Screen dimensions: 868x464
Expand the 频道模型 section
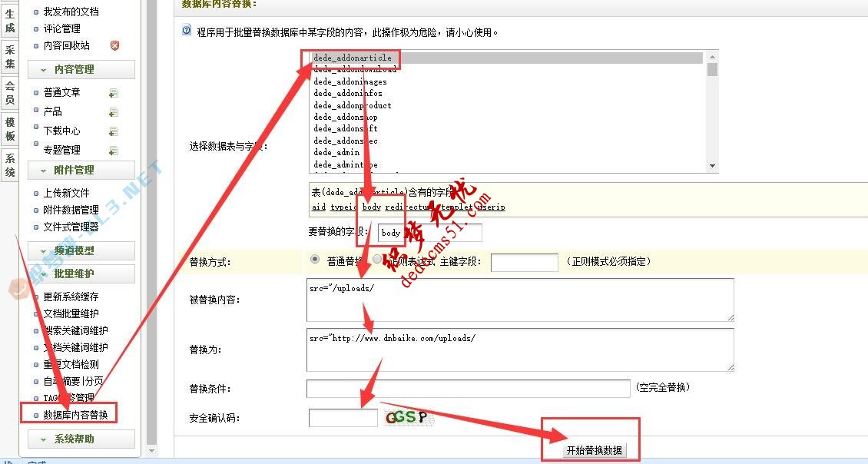[81, 250]
